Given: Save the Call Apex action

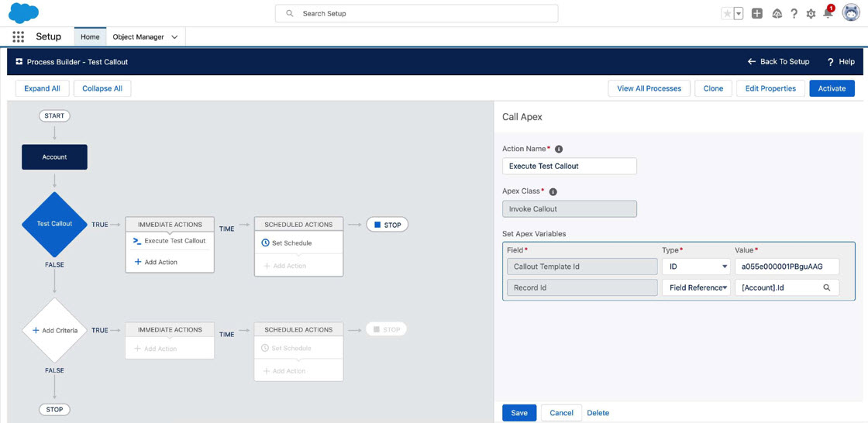Looking at the screenshot, I should point(519,413).
